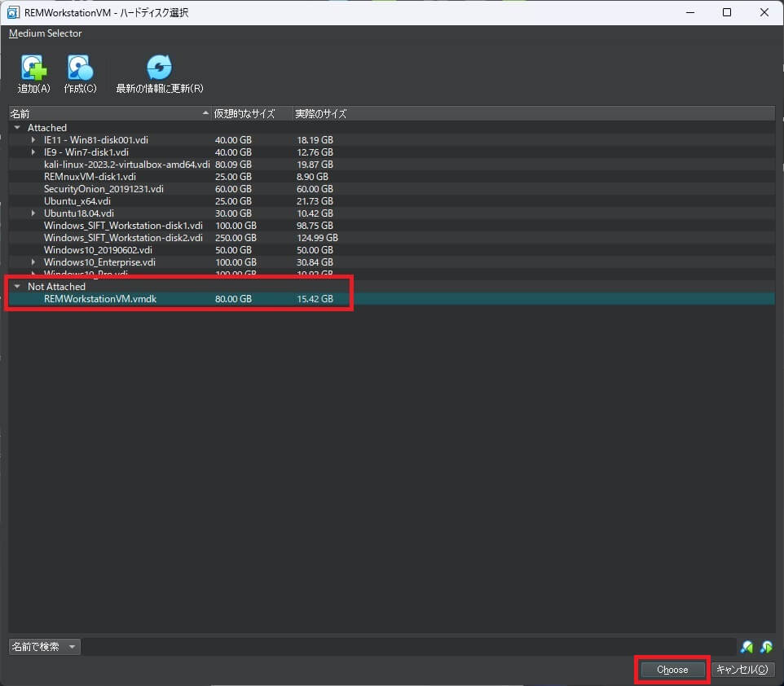784x686 pixels.
Task: Click the 30.84 GB actual size value
Action: click(315, 262)
